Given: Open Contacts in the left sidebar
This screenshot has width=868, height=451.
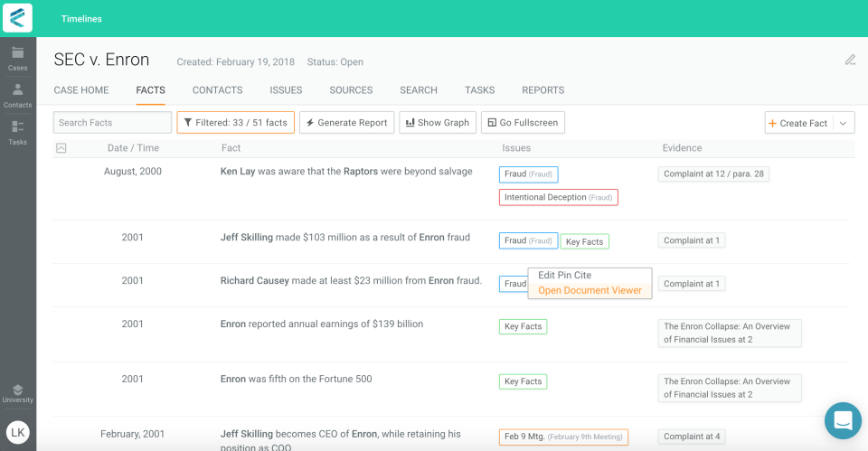Looking at the screenshot, I should [18, 96].
